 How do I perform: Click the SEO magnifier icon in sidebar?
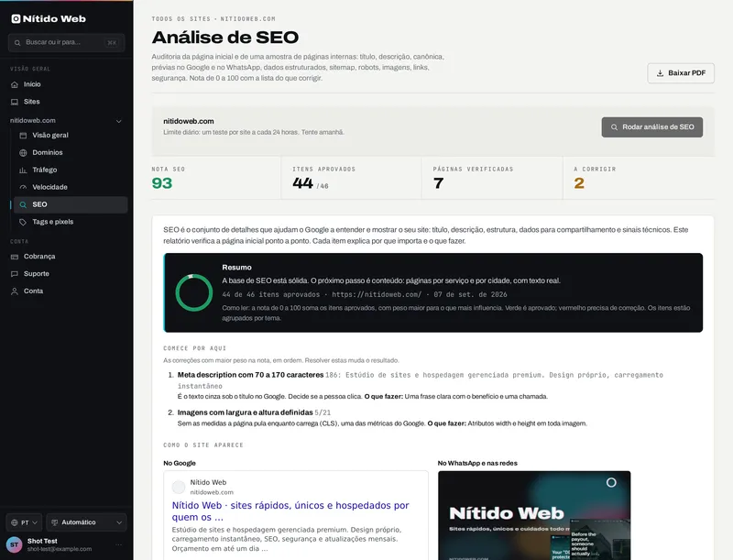coord(23,204)
